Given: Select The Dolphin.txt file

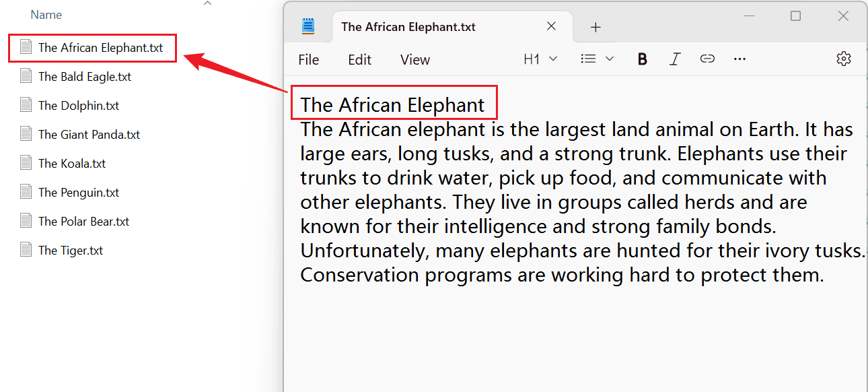Looking at the screenshot, I should click(79, 106).
